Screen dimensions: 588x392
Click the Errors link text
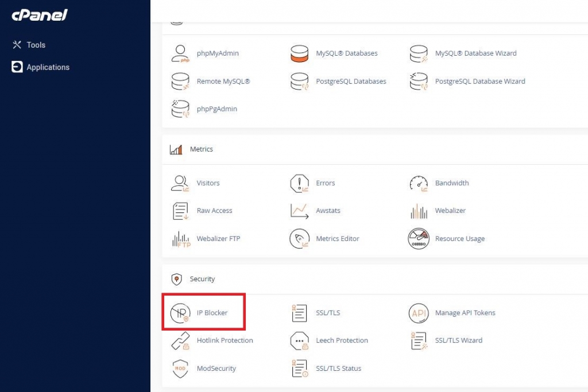point(325,183)
